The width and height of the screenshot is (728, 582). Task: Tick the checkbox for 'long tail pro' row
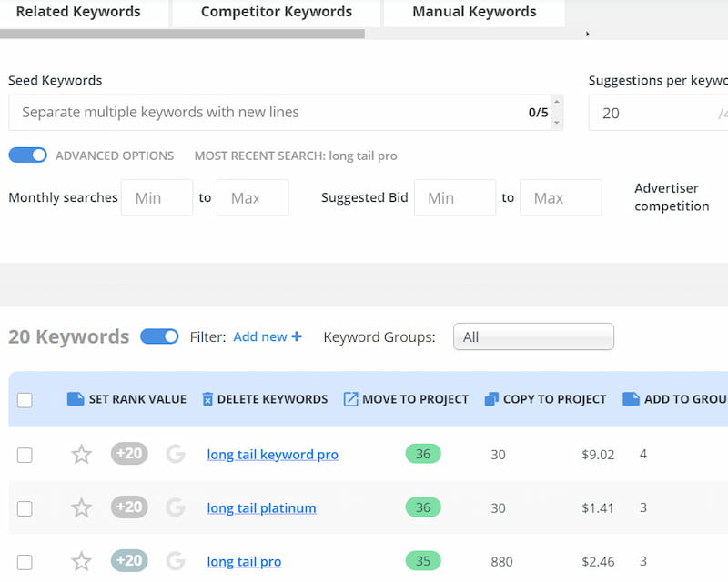click(25, 562)
